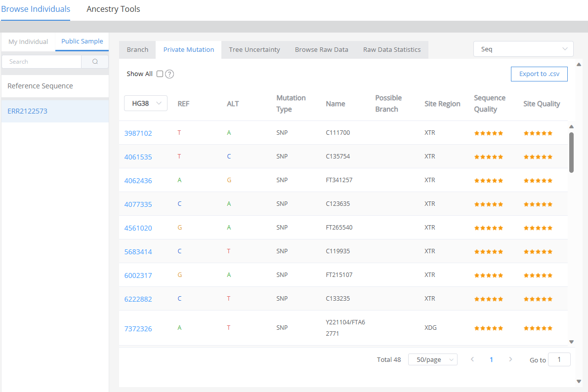The width and height of the screenshot is (588, 392).
Task: Click the next page arrow icon
Action: (510, 359)
